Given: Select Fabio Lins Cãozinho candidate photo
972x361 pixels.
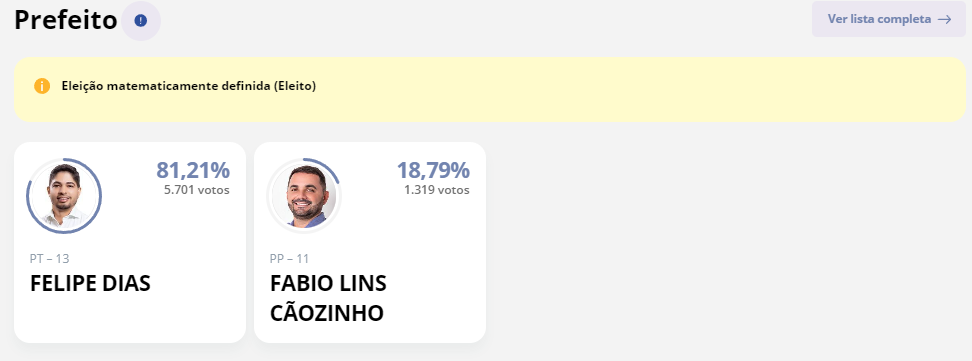Looking at the screenshot, I should 304,196.
